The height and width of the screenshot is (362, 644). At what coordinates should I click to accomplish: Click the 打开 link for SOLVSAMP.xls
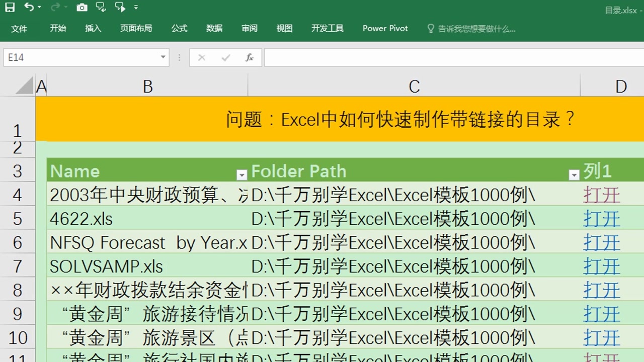coord(601,266)
